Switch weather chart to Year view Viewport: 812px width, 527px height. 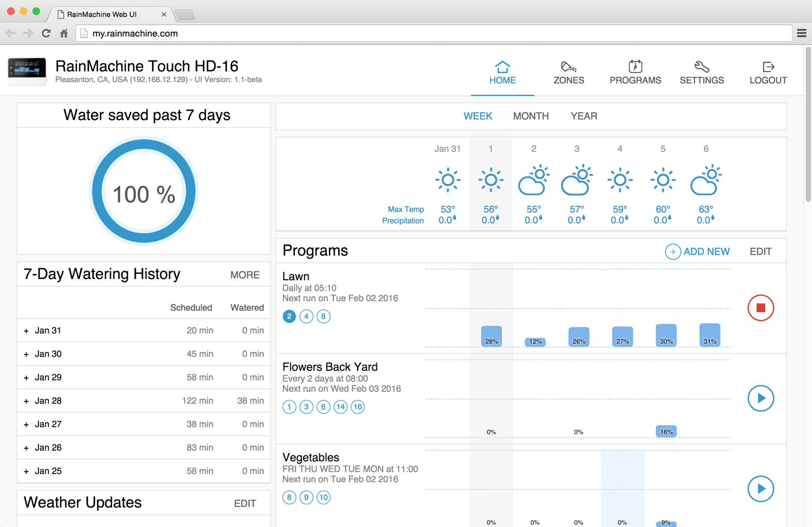[x=584, y=116]
